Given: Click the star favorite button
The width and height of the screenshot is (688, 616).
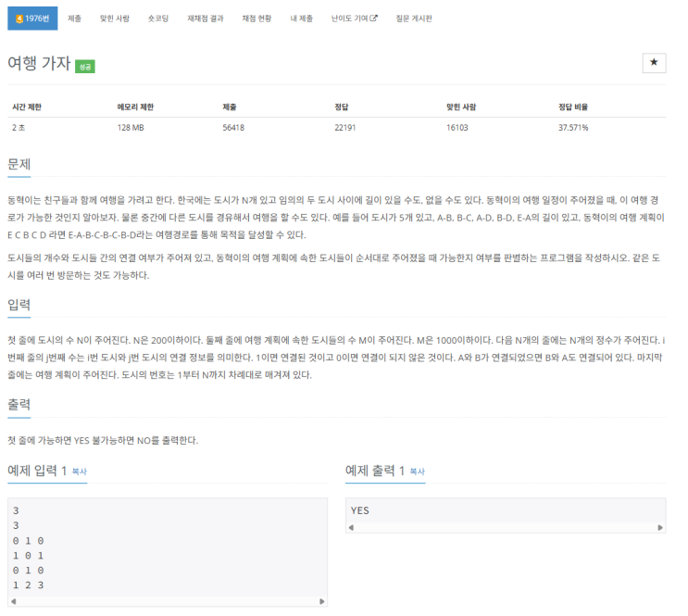Looking at the screenshot, I should tap(654, 63).
